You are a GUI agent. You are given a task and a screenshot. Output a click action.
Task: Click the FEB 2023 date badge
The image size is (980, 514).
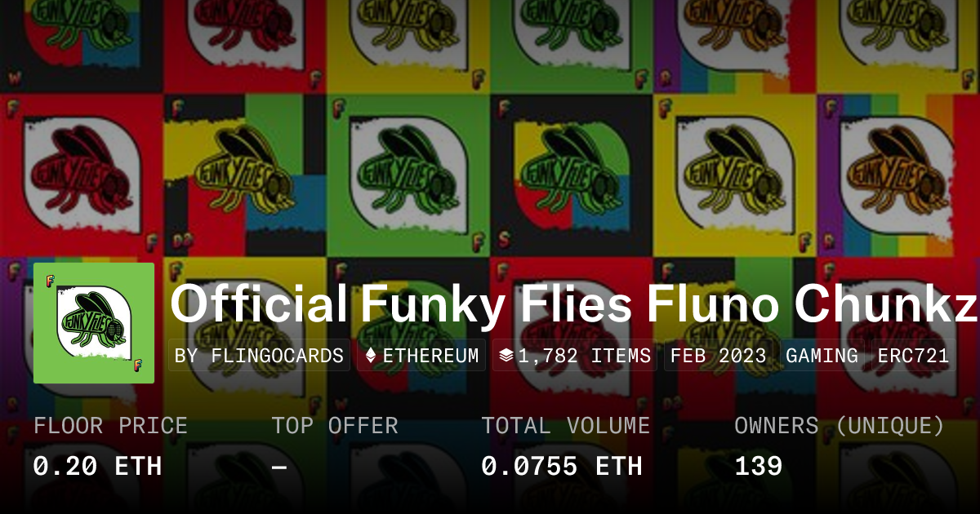(x=718, y=356)
